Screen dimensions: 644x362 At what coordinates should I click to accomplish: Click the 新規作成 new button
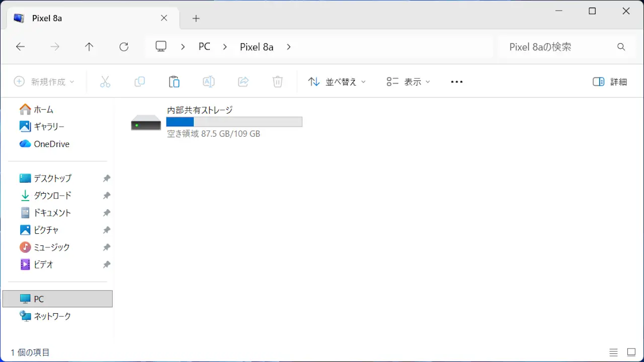click(x=44, y=82)
